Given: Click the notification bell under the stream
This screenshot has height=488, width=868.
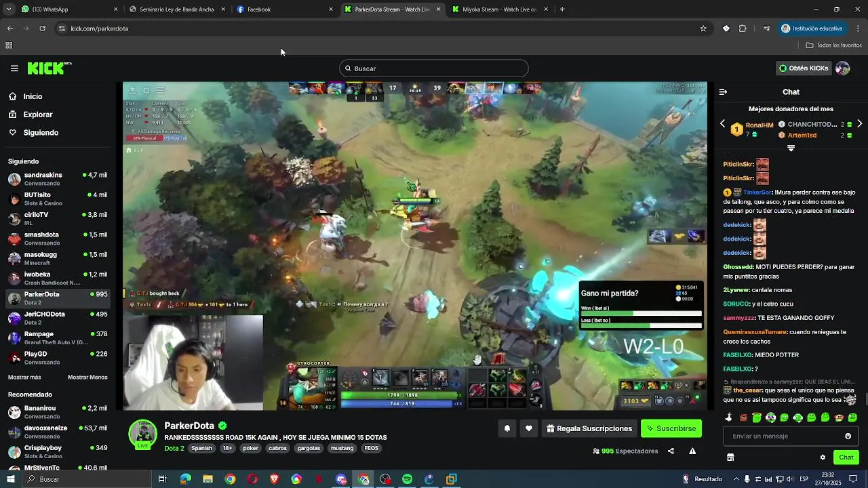Looking at the screenshot, I should pyautogui.click(x=507, y=428).
